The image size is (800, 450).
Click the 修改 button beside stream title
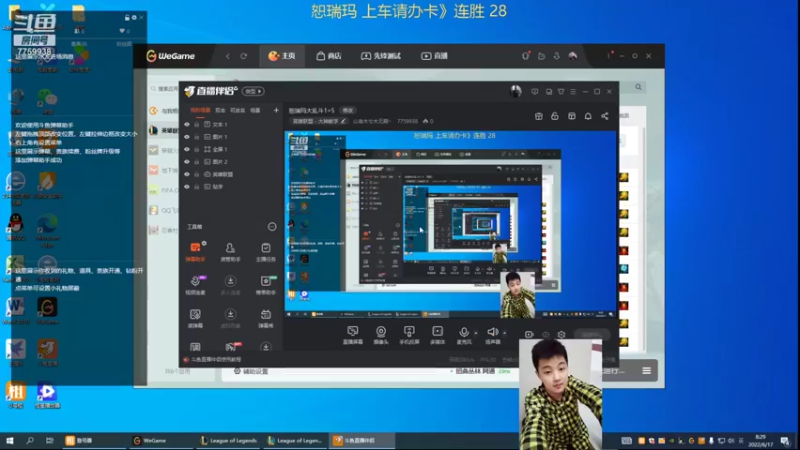pyautogui.click(x=347, y=110)
